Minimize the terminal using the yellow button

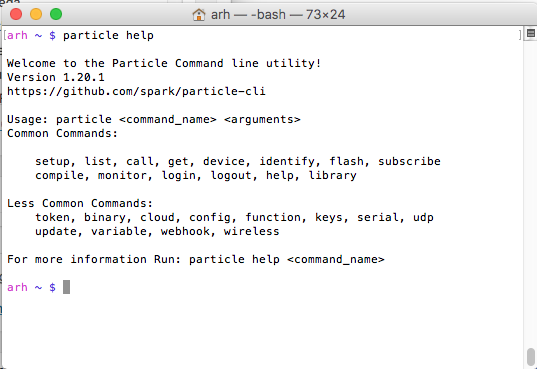36,14
